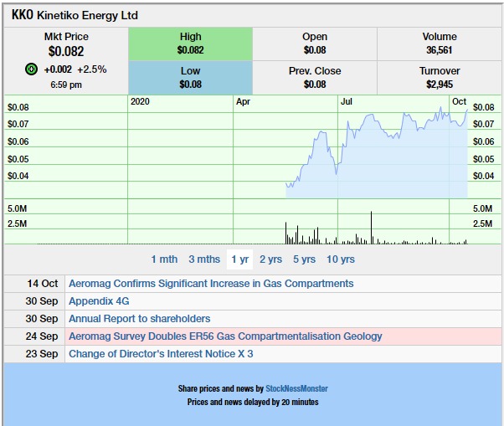504x426 pixels.
Task: Open Annual Report to shareholders link
Action: [140, 319]
